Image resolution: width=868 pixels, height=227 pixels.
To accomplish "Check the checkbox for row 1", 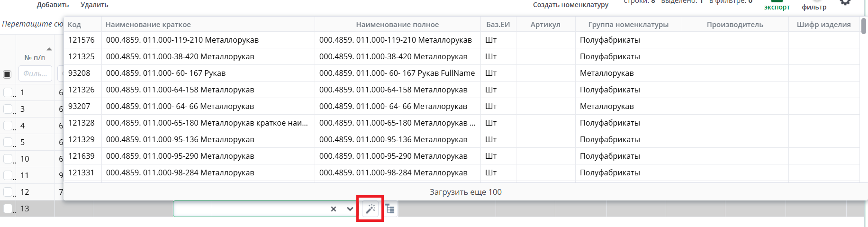I will (8, 92).
